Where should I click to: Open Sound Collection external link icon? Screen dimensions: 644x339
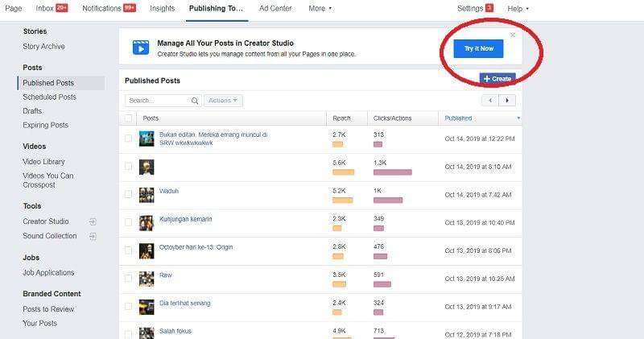click(93, 236)
